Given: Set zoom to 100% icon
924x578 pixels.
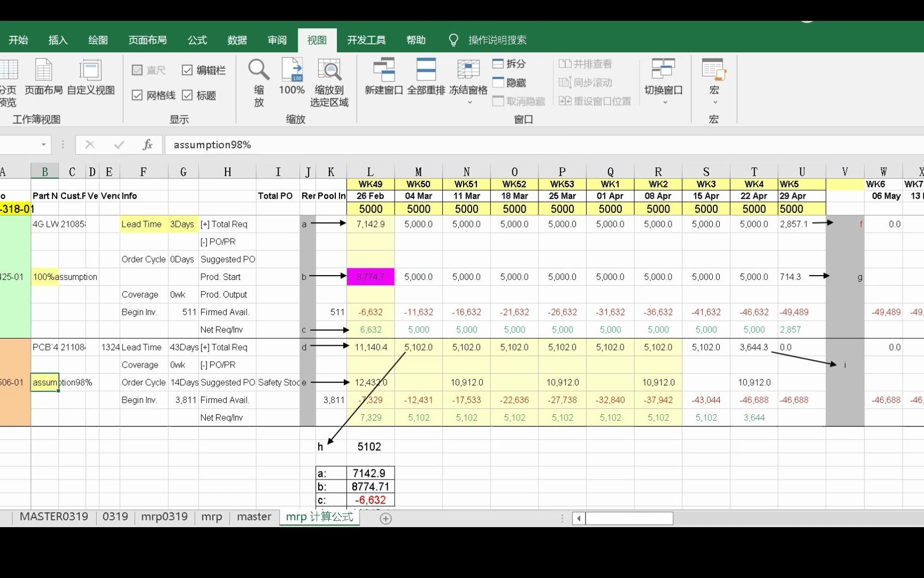Looking at the screenshot, I should click(x=292, y=70).
